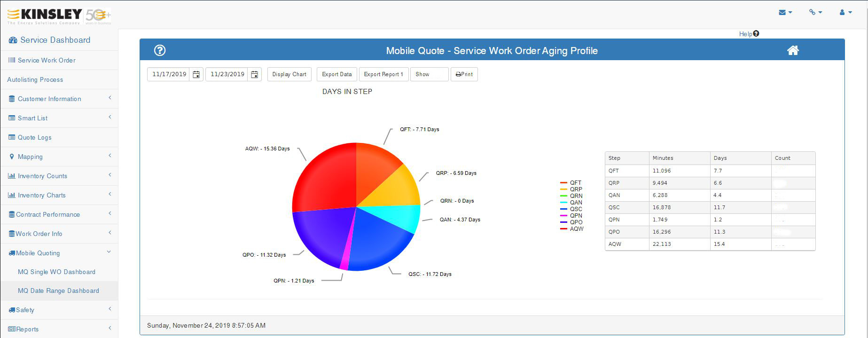Click the Service Work Order barcode icon
Viewport: 868px width, 338px height.
12,60
